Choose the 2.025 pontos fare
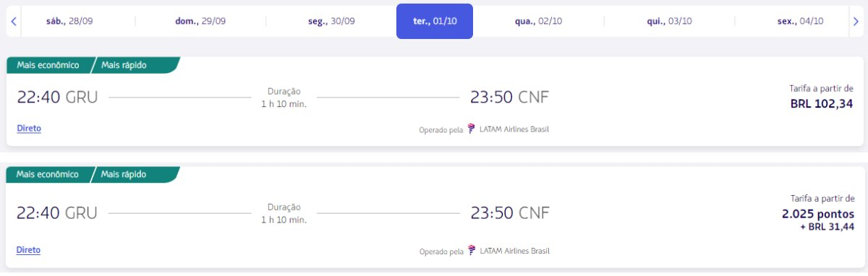This screenshot has width=868, height=276. [x=818, y=214]
